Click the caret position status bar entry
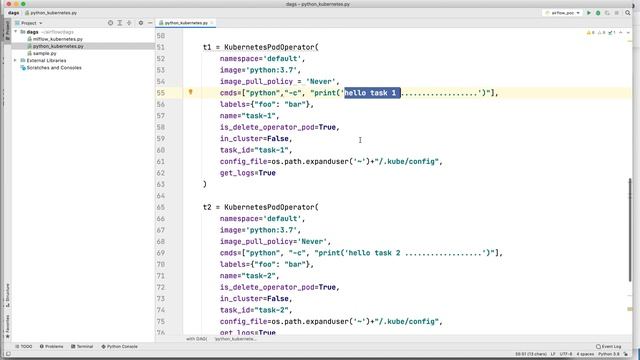This screenshot has width=640, height=360. coord(531,354)
